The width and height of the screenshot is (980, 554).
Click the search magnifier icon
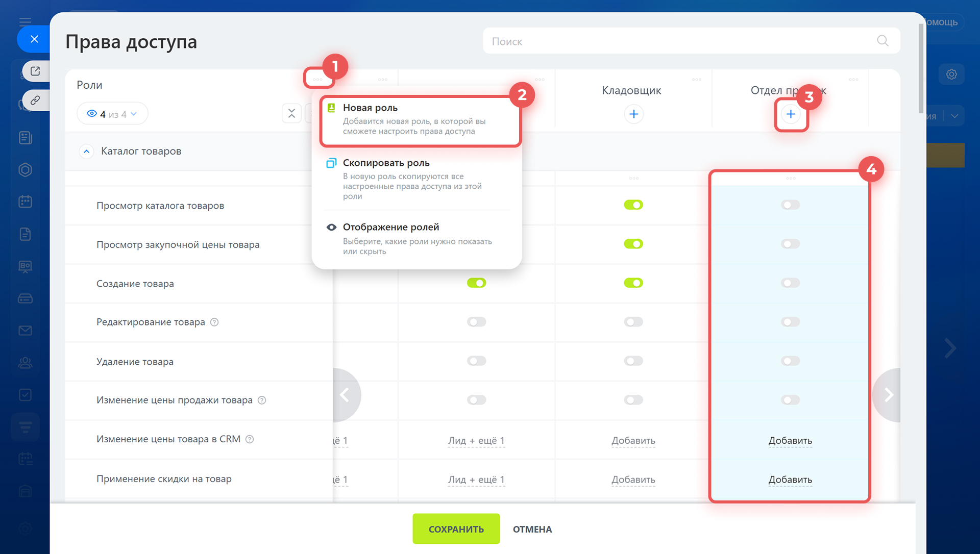point(883,41)
